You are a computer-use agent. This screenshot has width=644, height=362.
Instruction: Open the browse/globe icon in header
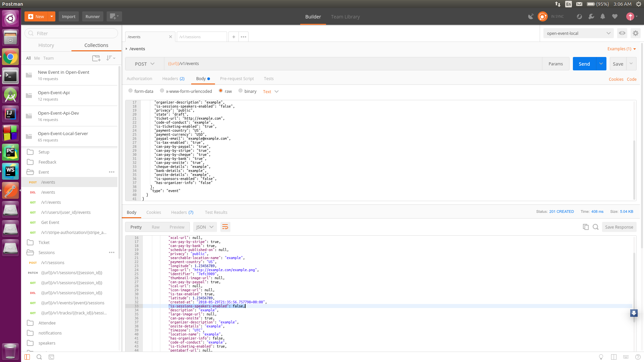tap(579, 16)
